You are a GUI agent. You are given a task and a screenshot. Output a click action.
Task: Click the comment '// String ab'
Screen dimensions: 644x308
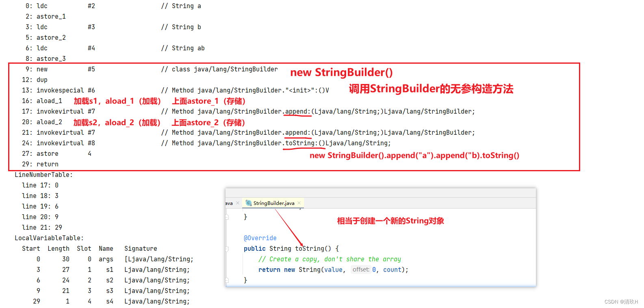click(x=183, y=48)
